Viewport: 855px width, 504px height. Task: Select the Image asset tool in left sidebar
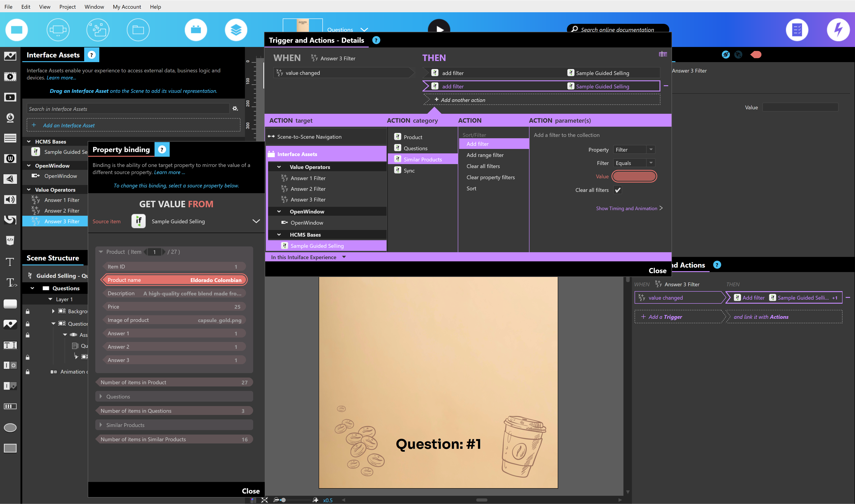[x=10, y=56]
